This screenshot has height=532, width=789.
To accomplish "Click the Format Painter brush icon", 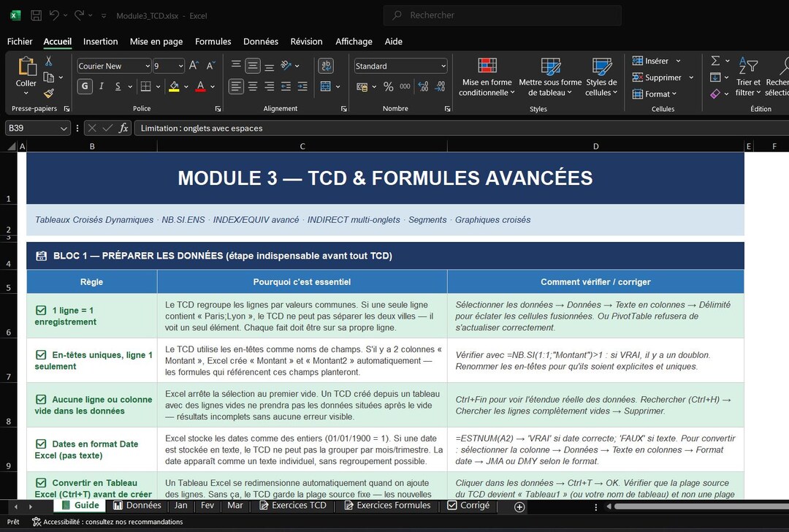I will click(x=49, y=93).
